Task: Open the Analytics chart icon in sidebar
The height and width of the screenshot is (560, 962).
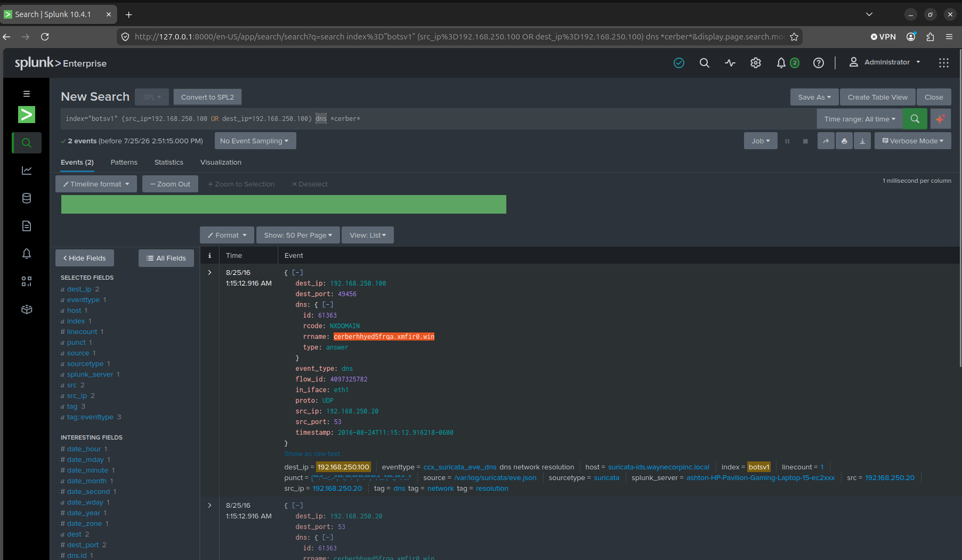Action: pos(26,171)
